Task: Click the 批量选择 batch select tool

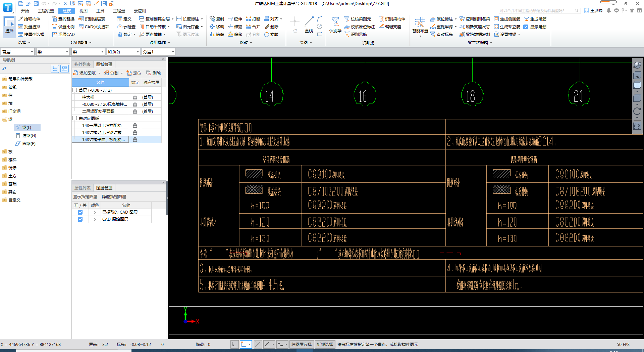Action: [29, 27]
